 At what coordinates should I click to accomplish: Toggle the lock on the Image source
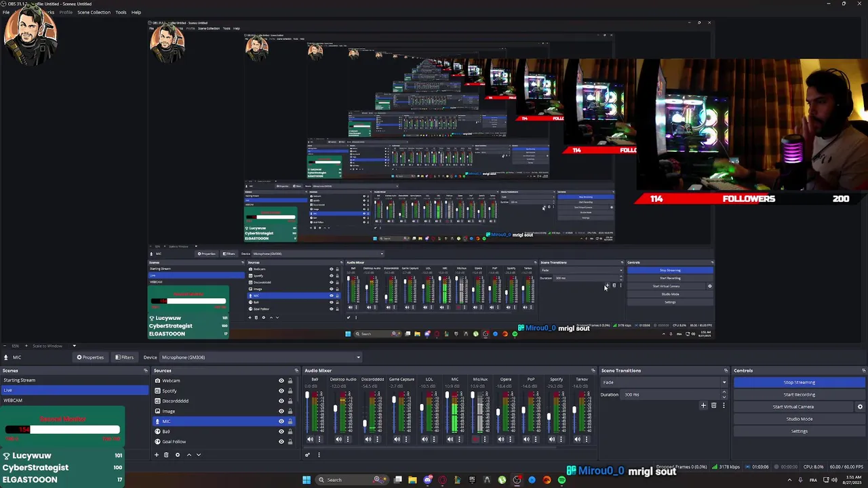pos(290,411)
